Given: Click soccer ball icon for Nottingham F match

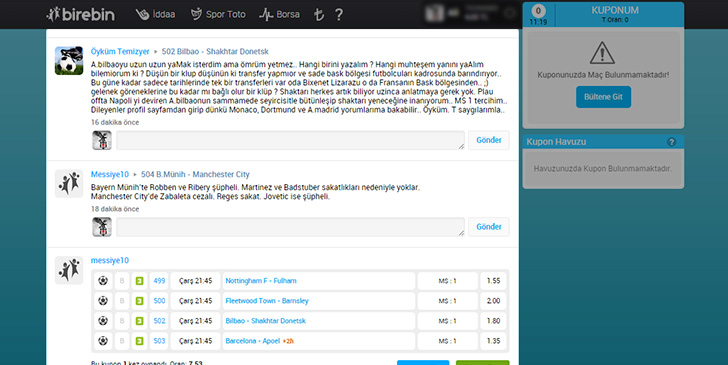Looking at the screenshot, I should tap(103, 280).
